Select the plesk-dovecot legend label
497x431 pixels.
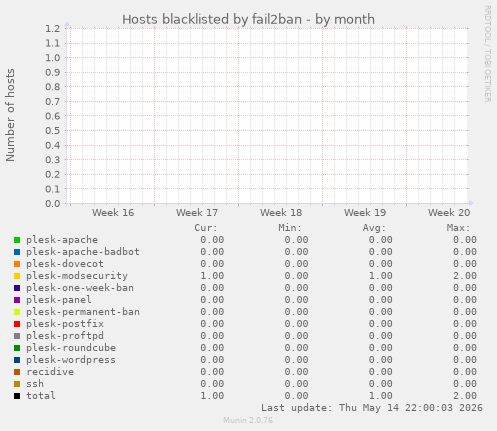click(x=65, y=264)
